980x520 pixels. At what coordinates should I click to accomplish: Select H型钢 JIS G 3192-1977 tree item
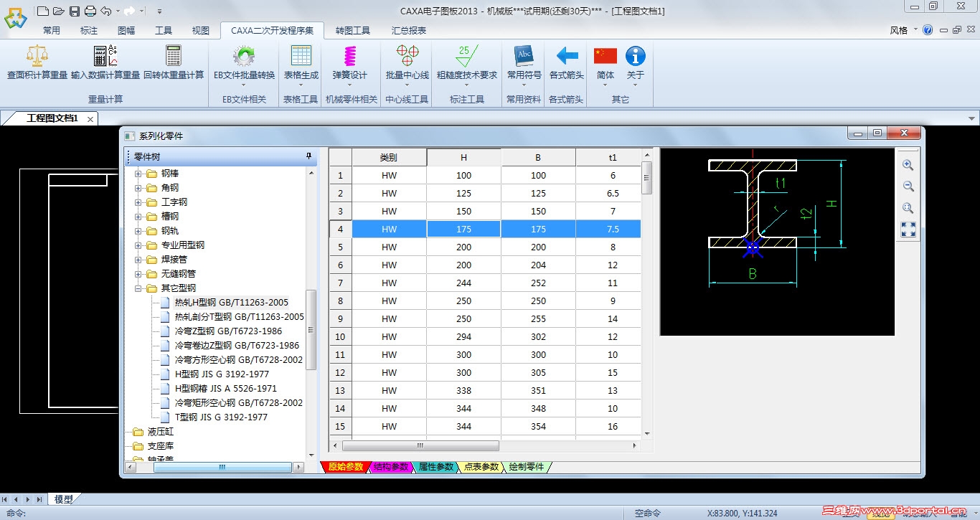(222, 374)
